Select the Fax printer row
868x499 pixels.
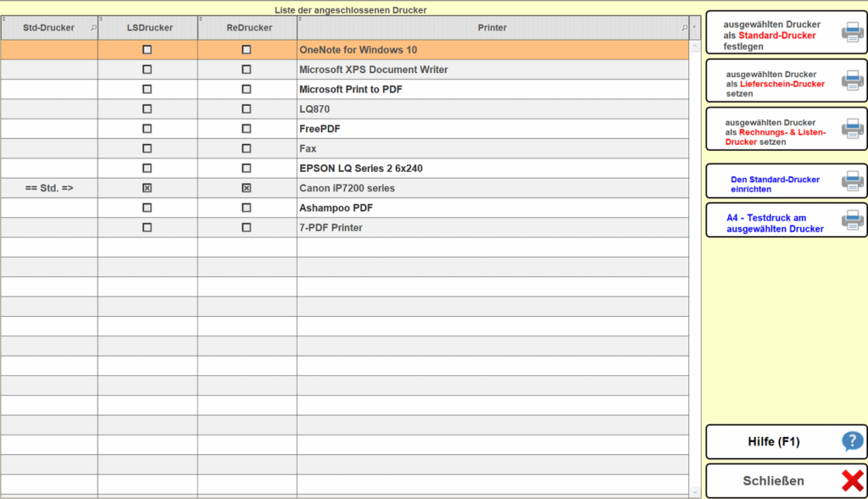pos(344,148)
